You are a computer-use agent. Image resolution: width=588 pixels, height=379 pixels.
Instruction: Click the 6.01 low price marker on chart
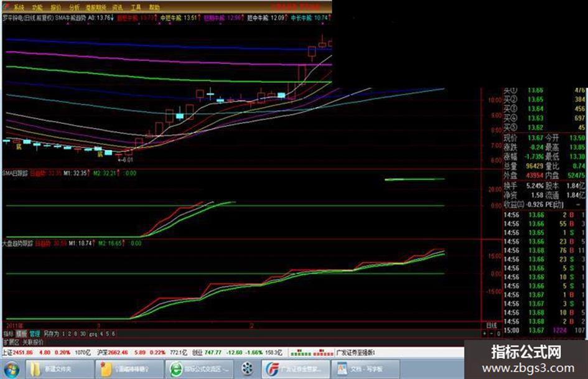click(x=125, y=160)
